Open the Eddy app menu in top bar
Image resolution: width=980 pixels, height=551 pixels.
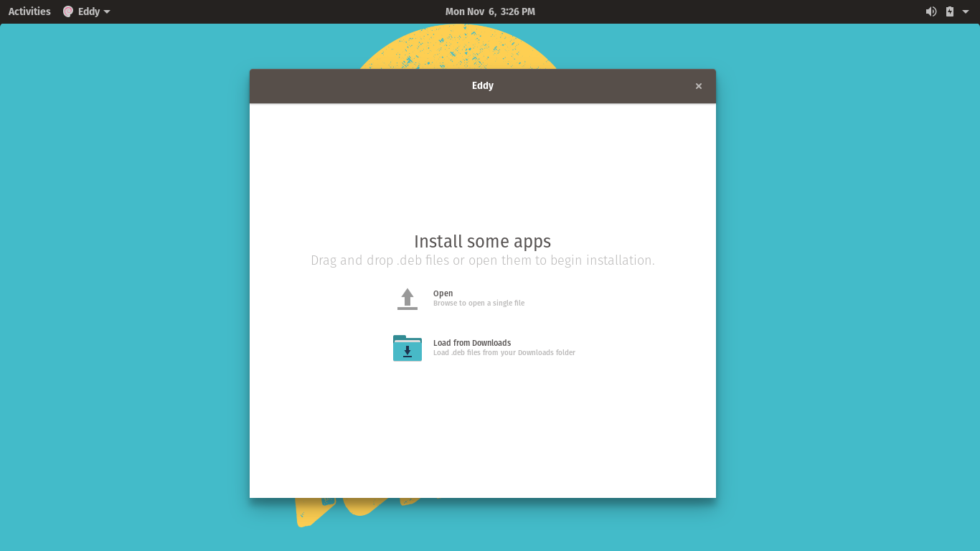[x=87, y=11]
